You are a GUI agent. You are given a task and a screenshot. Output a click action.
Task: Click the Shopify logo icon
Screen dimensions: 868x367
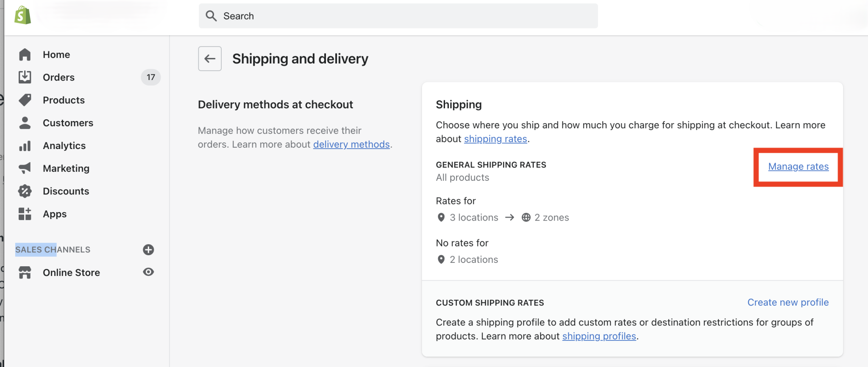point(22,15)
